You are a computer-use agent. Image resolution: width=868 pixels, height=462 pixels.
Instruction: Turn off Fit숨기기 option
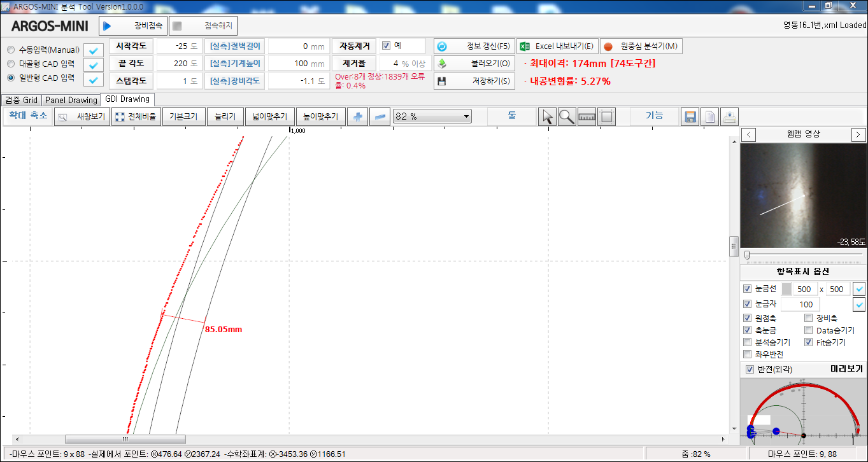pyautogui.click(x=808, y=342)
